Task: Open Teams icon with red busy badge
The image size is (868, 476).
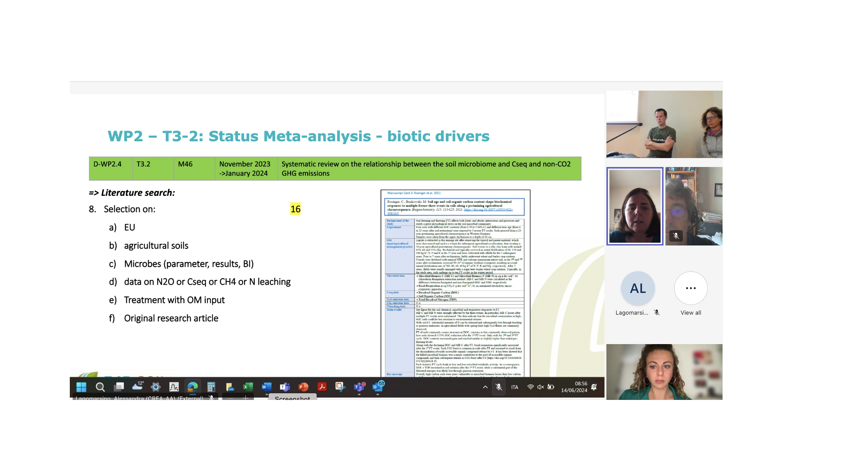Action: click(359, 387)
